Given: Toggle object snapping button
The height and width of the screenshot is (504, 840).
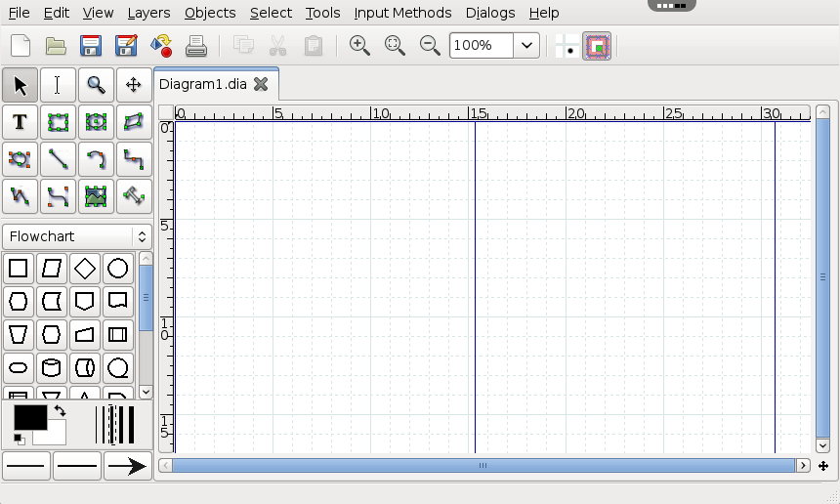Looking at the screenshot, I should [597, 46].
